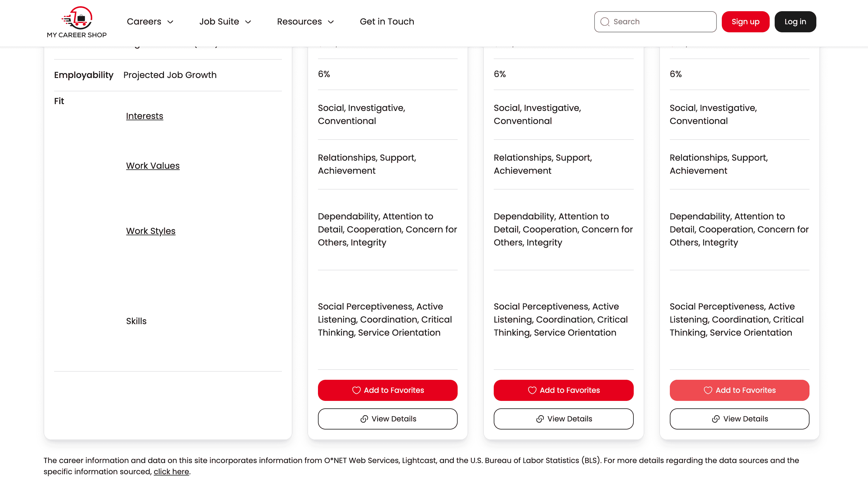Click the 'click here' data sources link
Viewport: 868px width, 496px height.
pyautogui.click(x=171, y=471)
